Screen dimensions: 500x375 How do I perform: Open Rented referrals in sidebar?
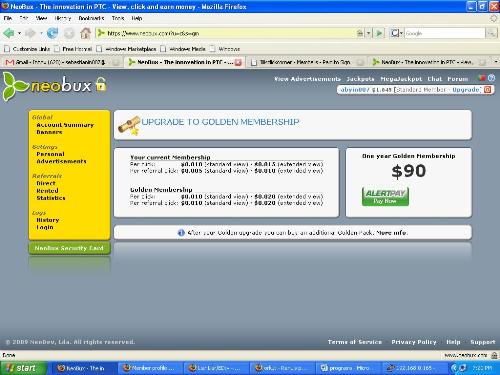47,191
